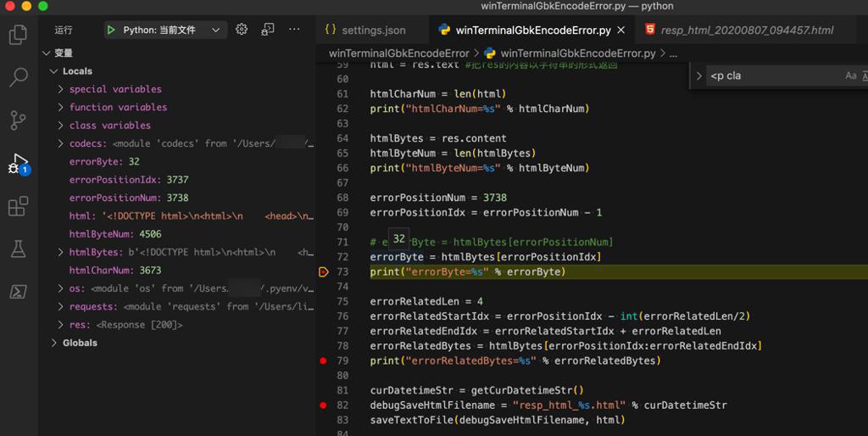
Task: Click errorByte on line 72
Action: tap(397, 256)
